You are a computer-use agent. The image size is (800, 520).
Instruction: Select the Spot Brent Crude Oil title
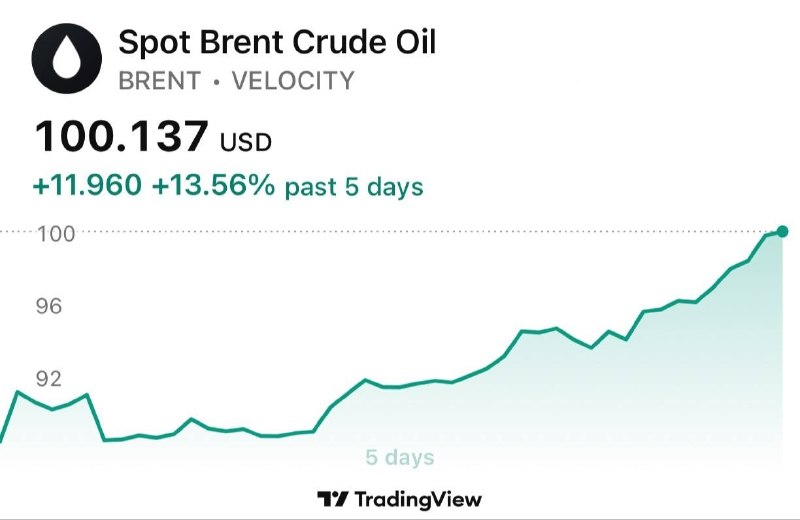277,42
